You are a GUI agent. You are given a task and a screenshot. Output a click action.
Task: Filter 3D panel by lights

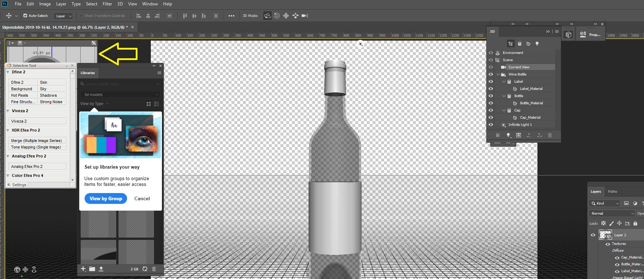[537, 44]
